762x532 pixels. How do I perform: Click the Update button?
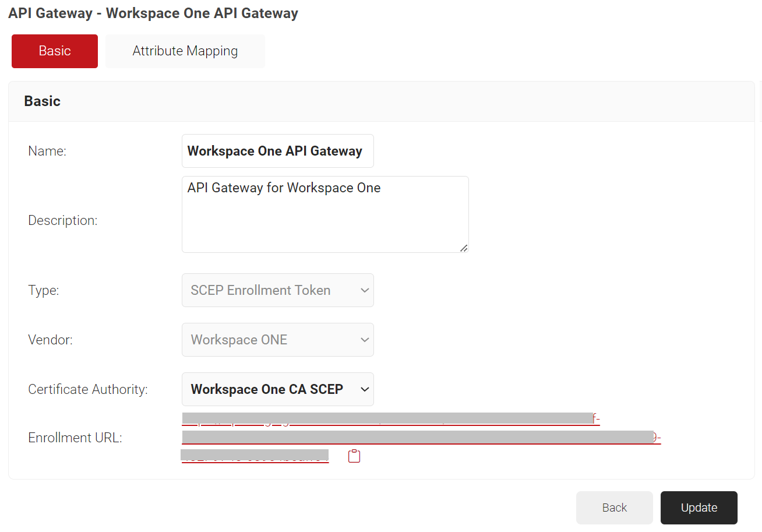(x=699, y=508)
